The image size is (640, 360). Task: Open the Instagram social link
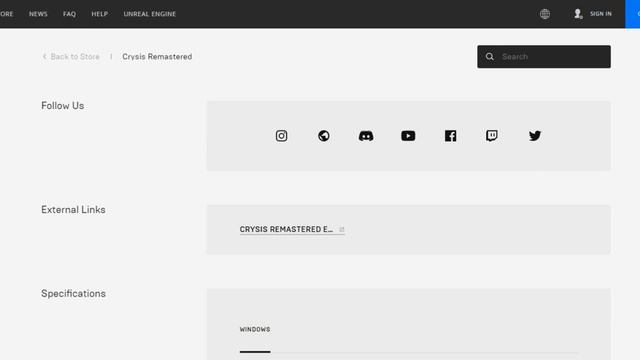pyautogui.click(x=281, y=136)
